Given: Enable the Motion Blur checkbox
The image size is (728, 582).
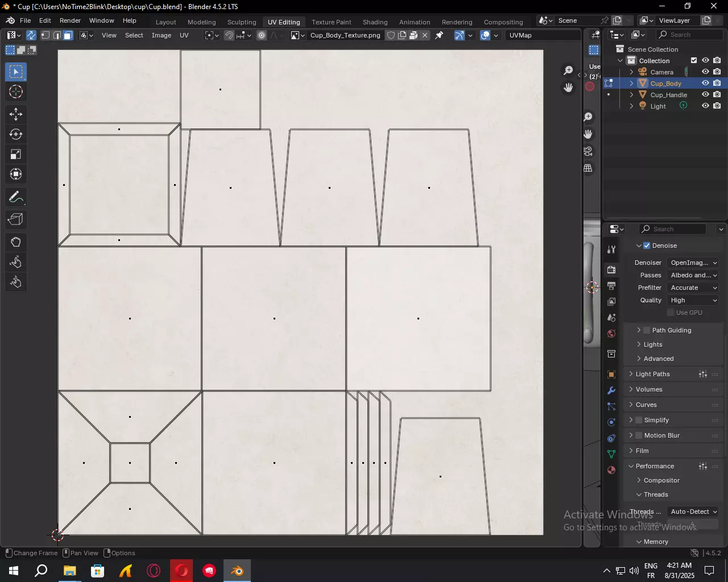Looking at the screenshot, I should 639,435.
